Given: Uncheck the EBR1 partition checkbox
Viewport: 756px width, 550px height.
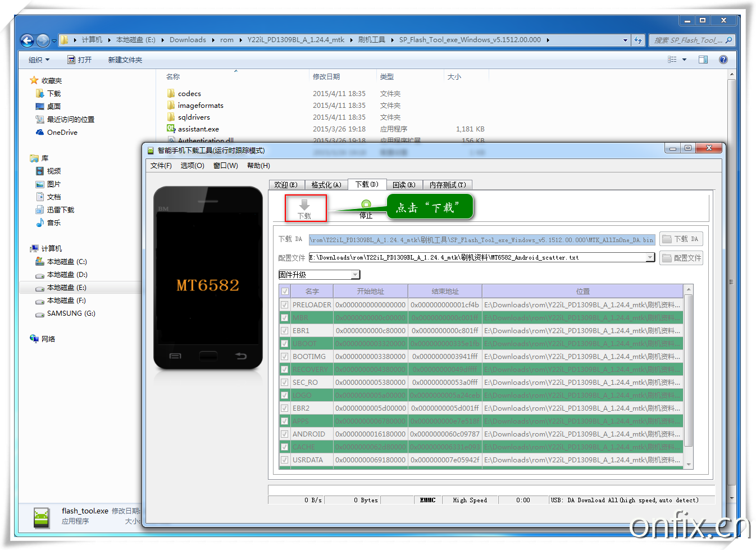Looking at the screenshot, I should [285, 330].
